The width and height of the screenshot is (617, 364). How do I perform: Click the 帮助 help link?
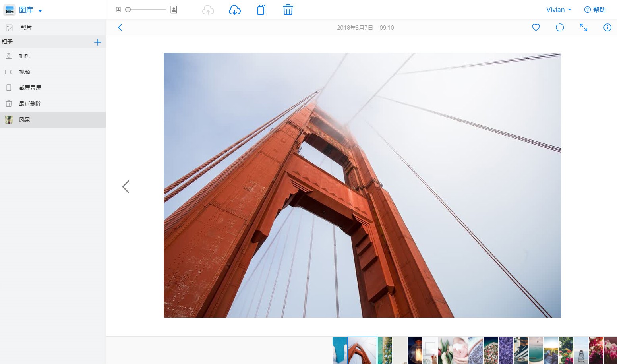[x=595, y=10]
